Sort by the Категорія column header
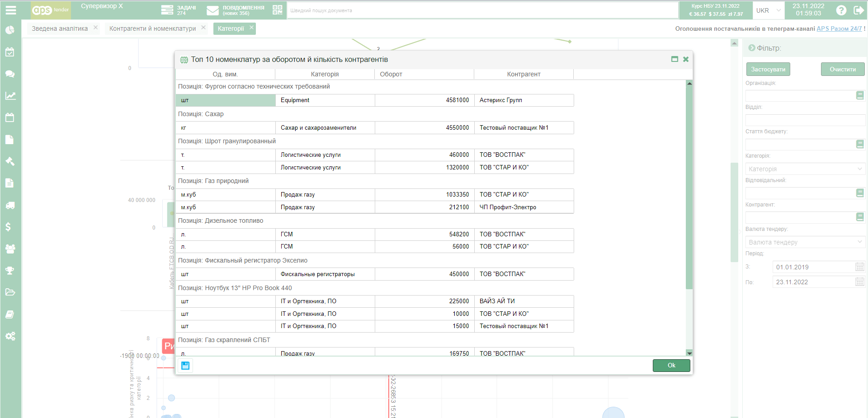 tap(325, 74)
